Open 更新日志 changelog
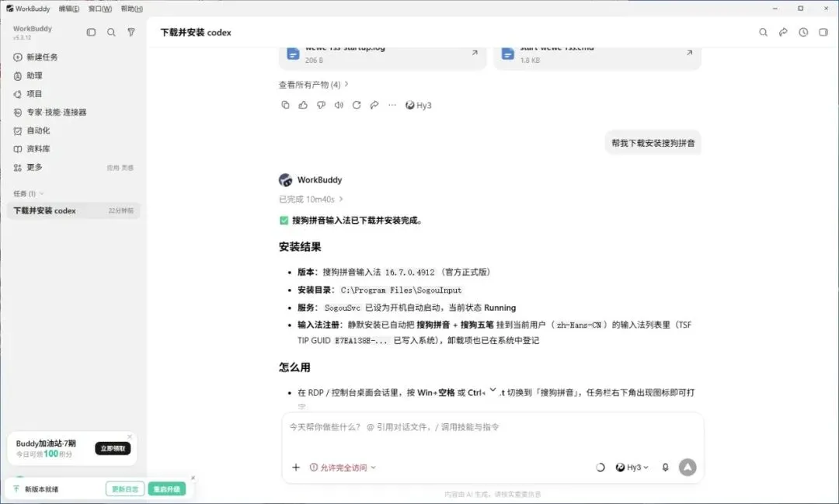839x504 pixels. [x=125, y=489]
